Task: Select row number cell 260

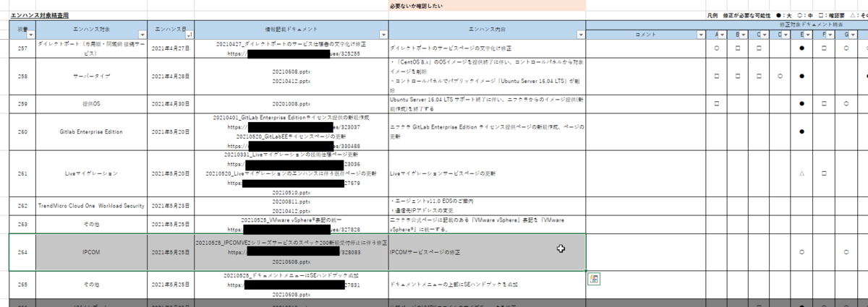Action: coord(22,132)
